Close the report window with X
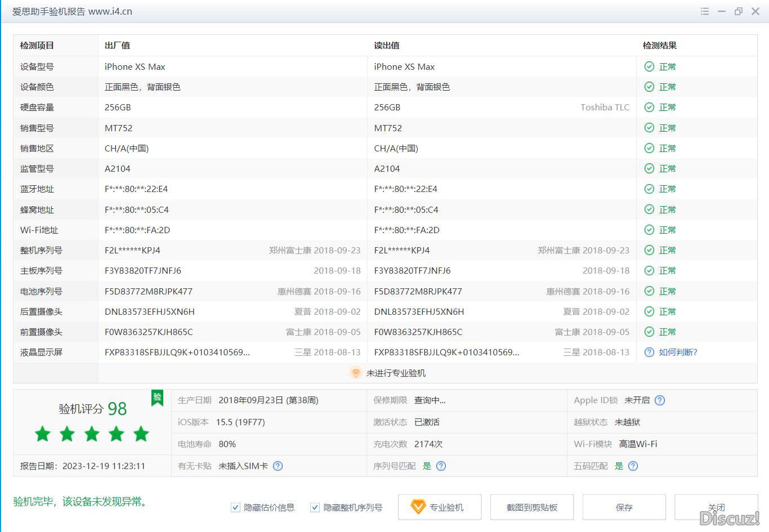The width and height of the screenshot is (769, 532). click(x=755, y=11)
